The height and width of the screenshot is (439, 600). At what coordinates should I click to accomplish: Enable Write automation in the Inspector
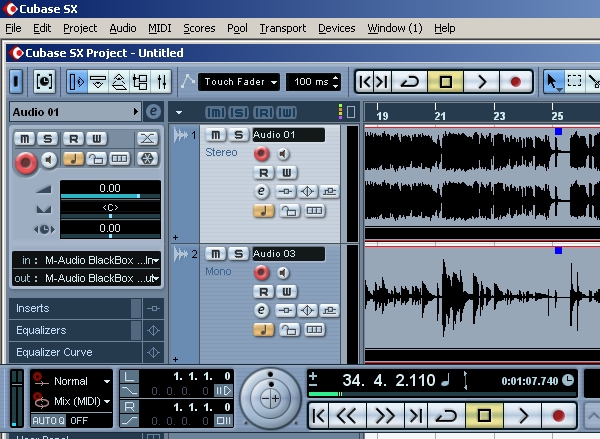(x=96, y=139)
